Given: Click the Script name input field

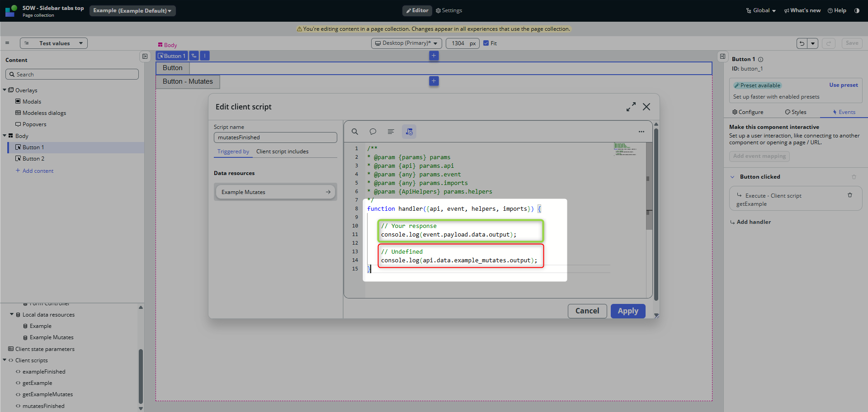Looking at the screenshot, I should (x=275, y=137).
